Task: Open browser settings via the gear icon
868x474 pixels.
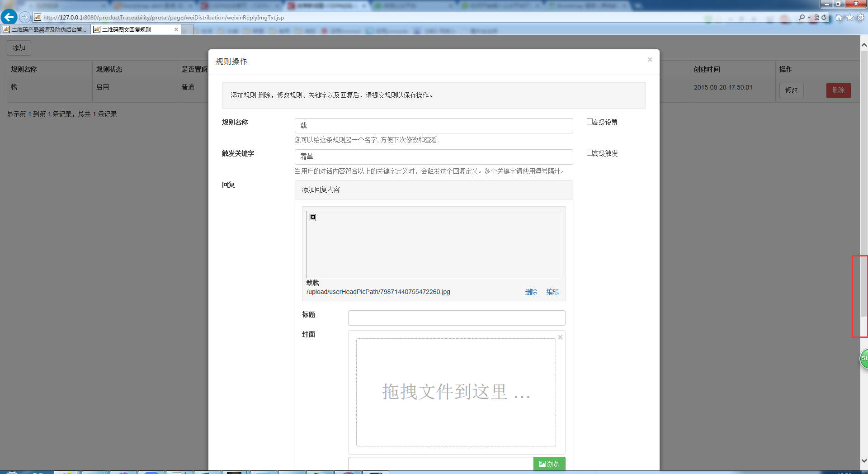Action: click(x=860, y=17)
